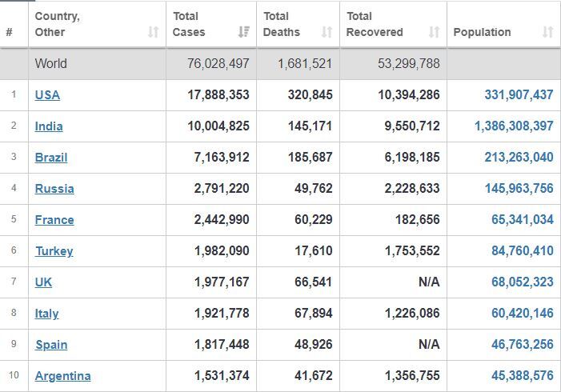The image size is (561, 392).
Task: Click Turkey population 84,760,410 link
Action: [523, 250]
